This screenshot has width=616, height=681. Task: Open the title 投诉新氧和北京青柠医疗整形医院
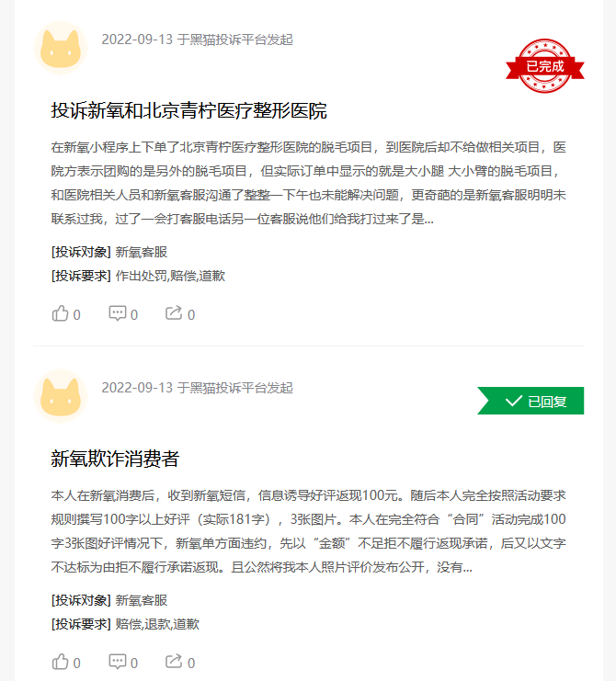[189, 110]
